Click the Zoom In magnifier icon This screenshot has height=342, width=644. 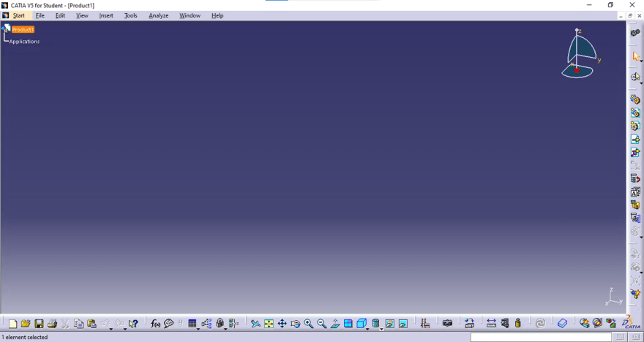click(308, 324)
